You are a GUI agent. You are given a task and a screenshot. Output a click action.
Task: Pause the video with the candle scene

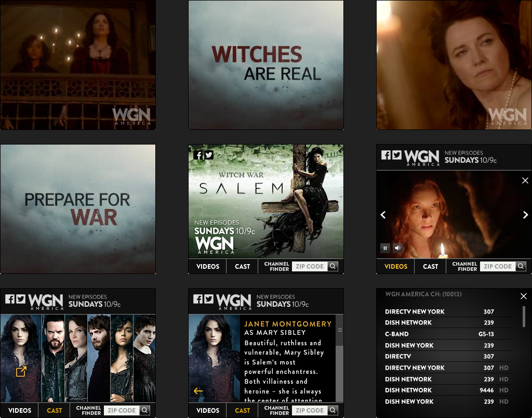click(x=385, y=248)
